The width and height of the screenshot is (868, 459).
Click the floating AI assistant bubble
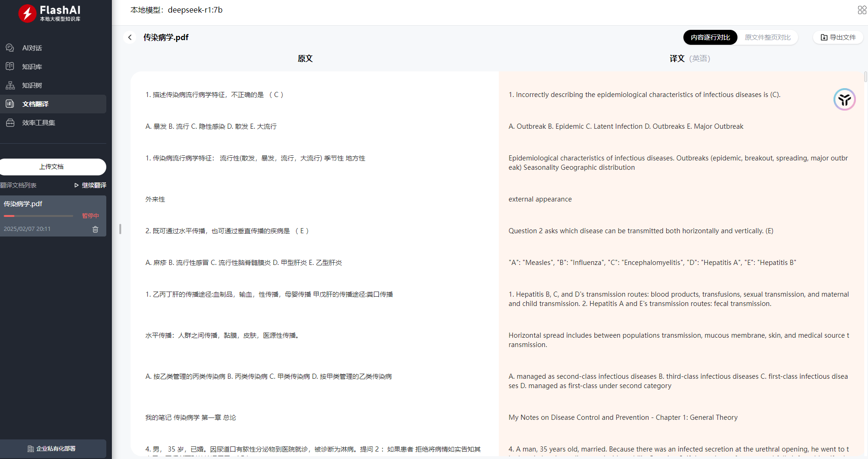(x=844, y=99)
